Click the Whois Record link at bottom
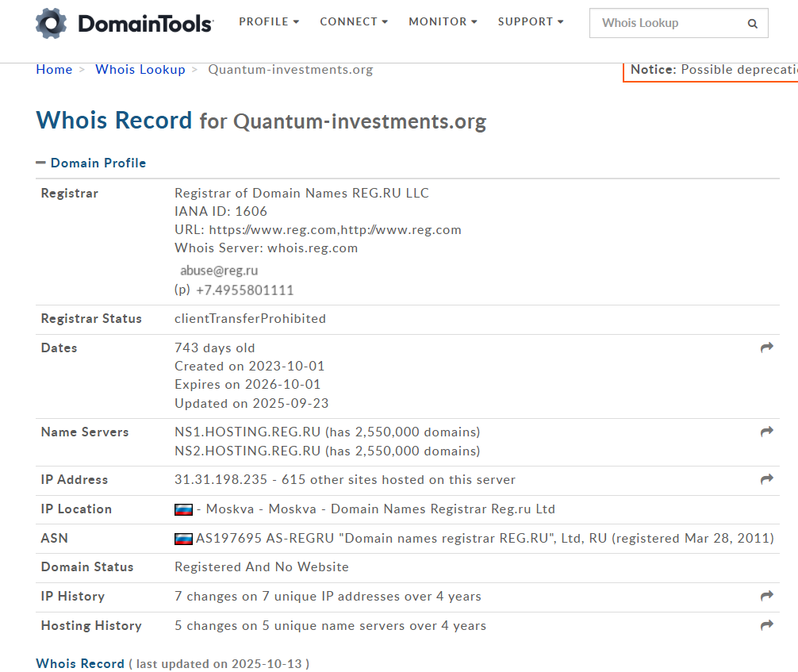Viewport: 798px width, 672px height. (80, 663)
